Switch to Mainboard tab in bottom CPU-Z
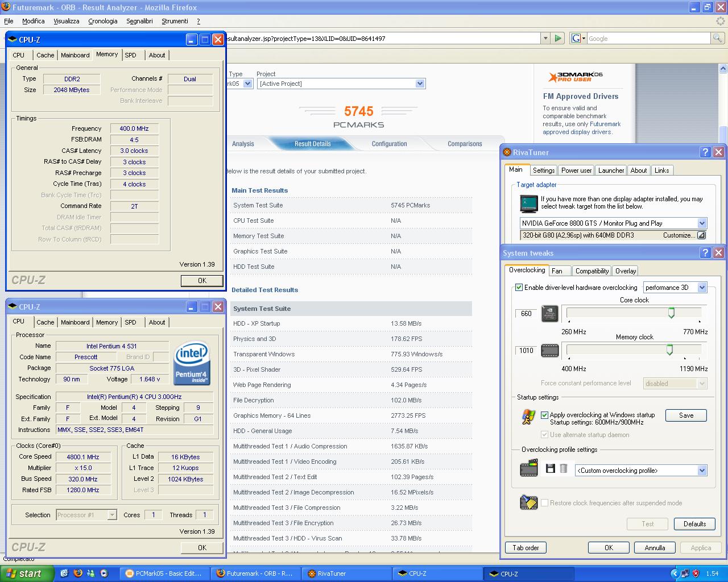Viewport: 728px width, 582px height. coord(75,322)
